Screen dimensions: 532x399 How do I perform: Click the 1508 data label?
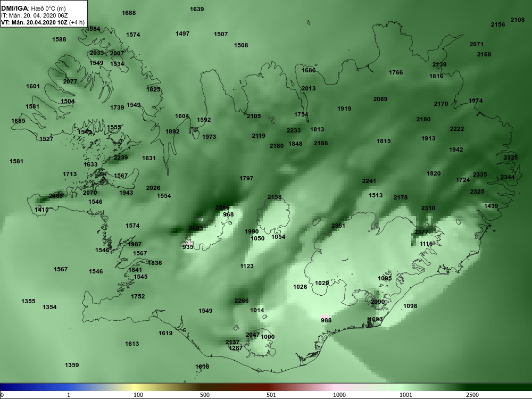click(x=241, y=45)
